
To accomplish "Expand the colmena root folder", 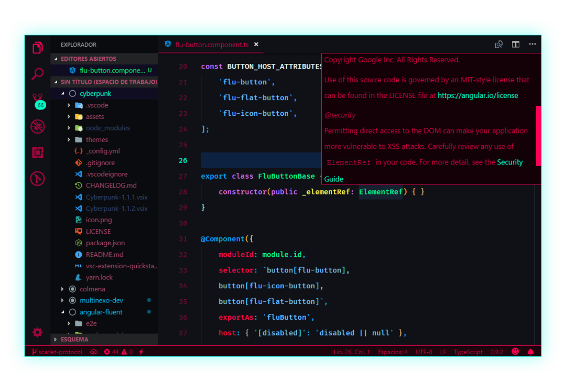I will tap(104, 289).
